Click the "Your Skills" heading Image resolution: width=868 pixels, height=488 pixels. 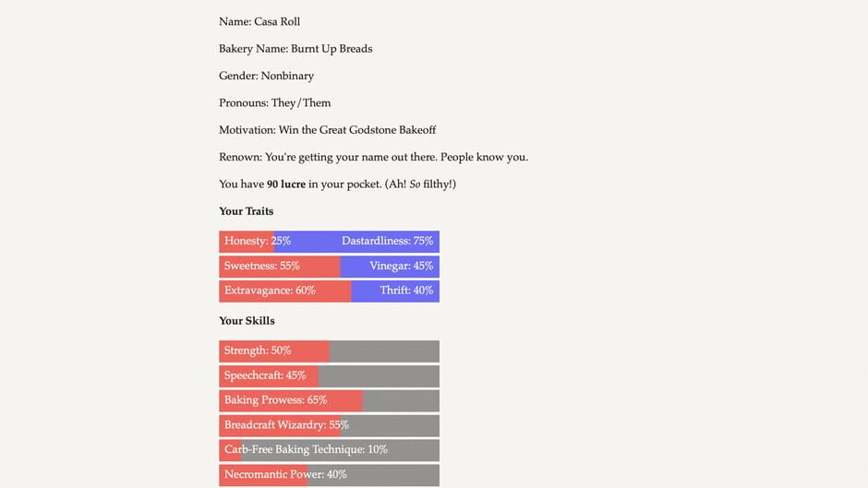(x=247, y=321)
